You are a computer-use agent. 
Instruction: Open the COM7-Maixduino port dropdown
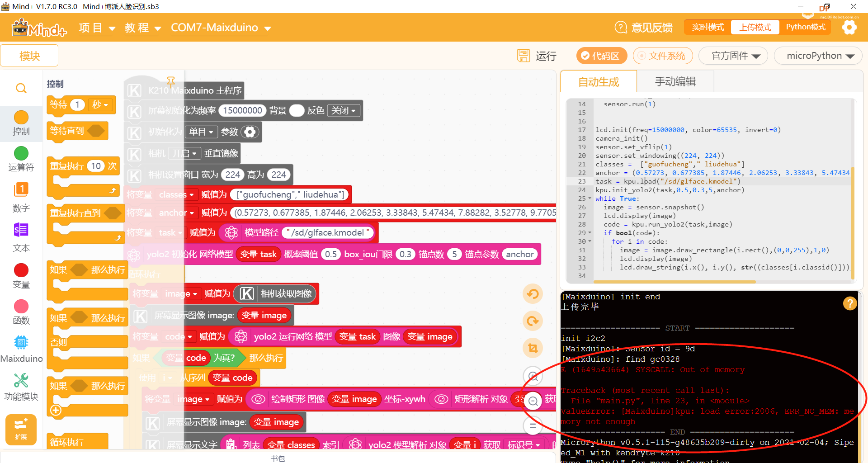221,28
